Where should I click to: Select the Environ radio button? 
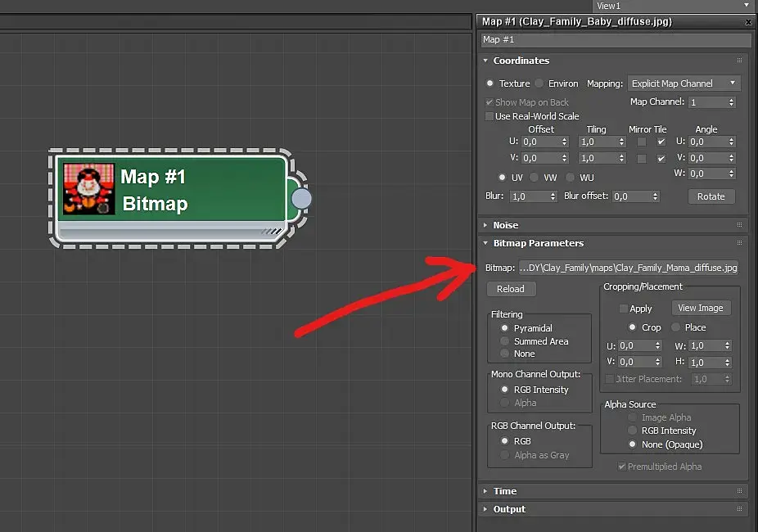tap(539, 83)
